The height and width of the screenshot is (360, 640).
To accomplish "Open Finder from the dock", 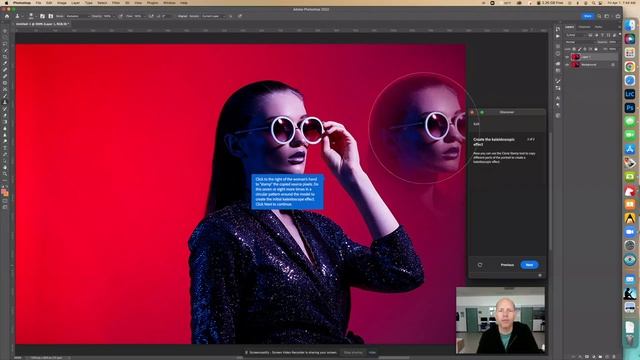I will (x=630, y=24).
